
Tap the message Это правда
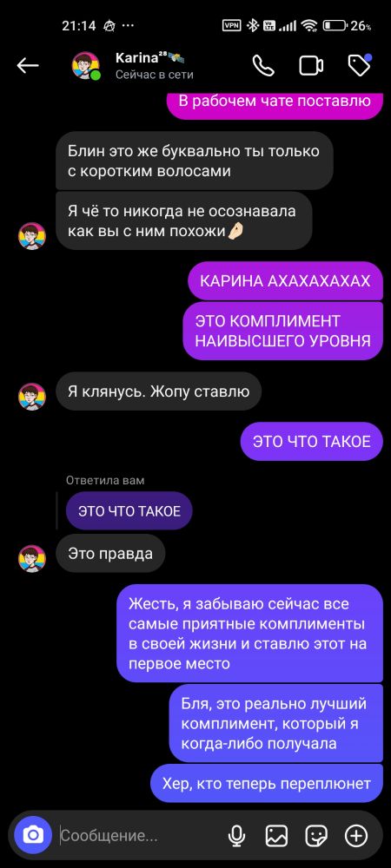[x=110, y=553]
